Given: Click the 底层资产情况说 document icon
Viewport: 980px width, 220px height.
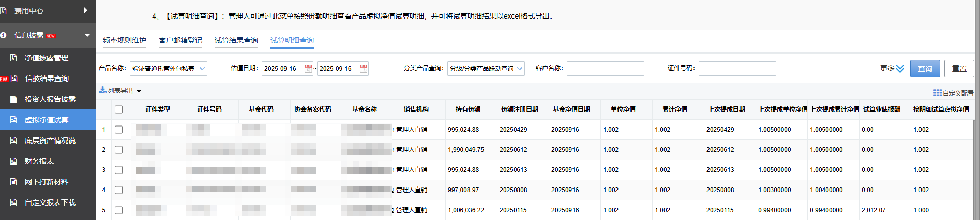Looking at the screenshot, I should [14, 140].
